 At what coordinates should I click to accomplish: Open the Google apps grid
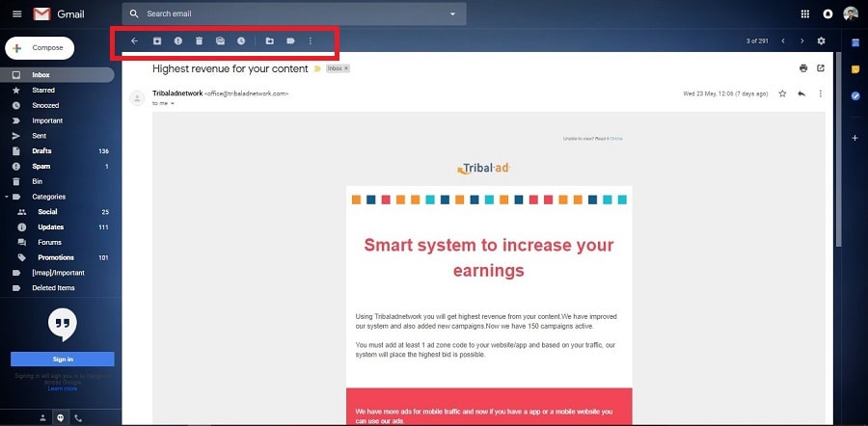coord(805,13)
